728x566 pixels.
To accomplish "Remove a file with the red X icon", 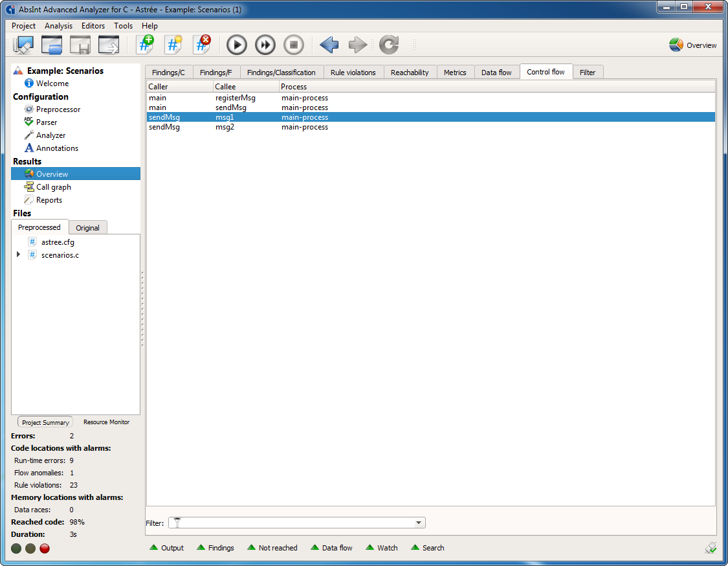I will 203,45.
